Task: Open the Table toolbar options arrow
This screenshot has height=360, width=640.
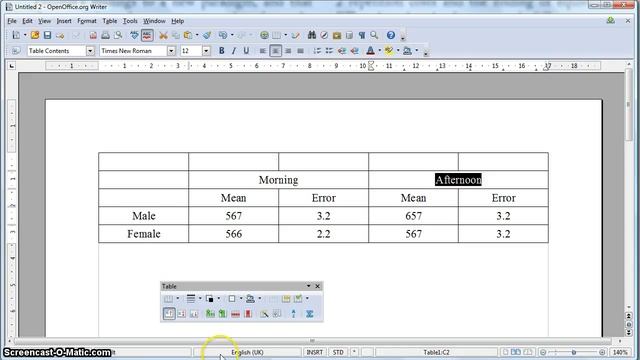Action: [x=308, y=286]
